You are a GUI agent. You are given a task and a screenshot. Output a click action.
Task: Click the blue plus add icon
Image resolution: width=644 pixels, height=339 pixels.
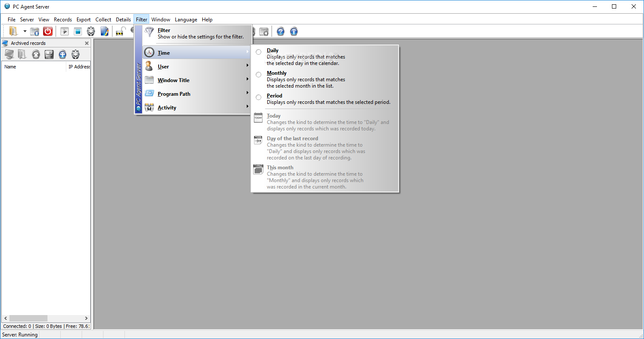click(x=62, y=54)
